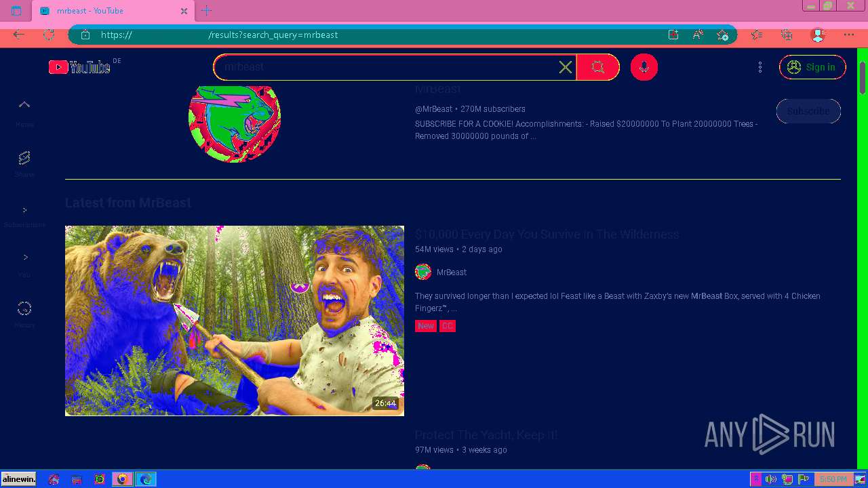Clear the search box with the X
The height and width of the screenshot is (488, 868).
pos(566,67)
